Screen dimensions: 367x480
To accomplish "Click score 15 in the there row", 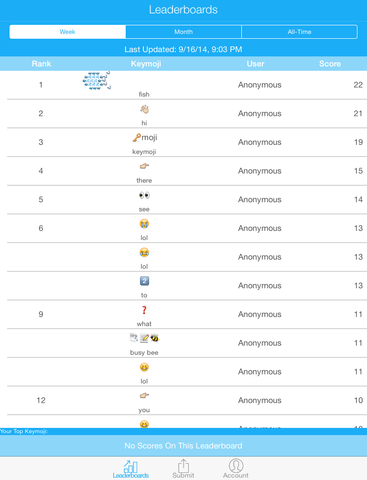I will [x=358, y=171].
